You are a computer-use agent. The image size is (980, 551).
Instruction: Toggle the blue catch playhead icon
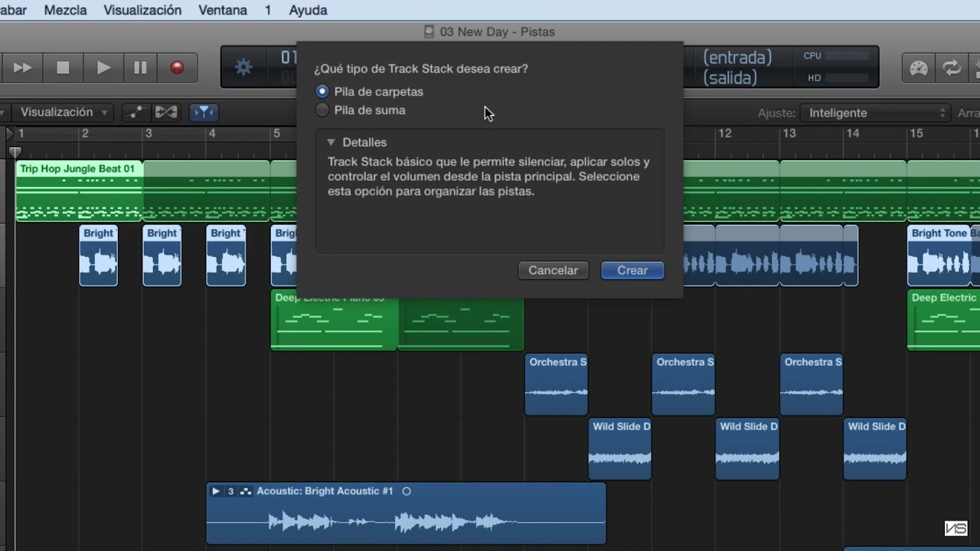(203, 112)
